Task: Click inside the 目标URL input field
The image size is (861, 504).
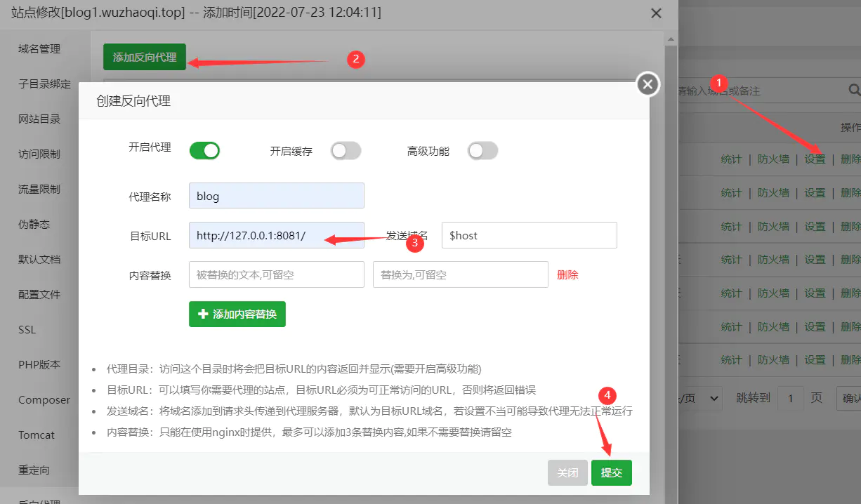Action: [x=276, y=235]
